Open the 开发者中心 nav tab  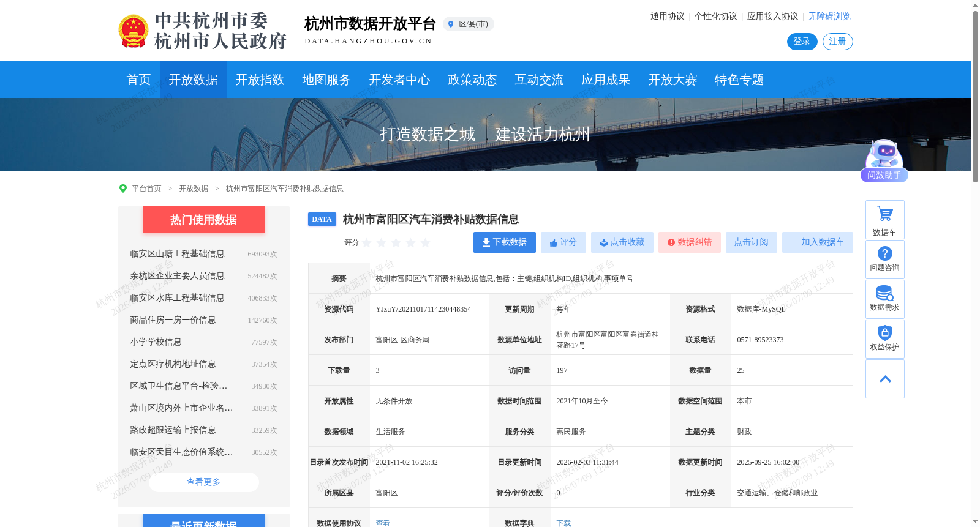pyautogui.click(x=399, y=80)
